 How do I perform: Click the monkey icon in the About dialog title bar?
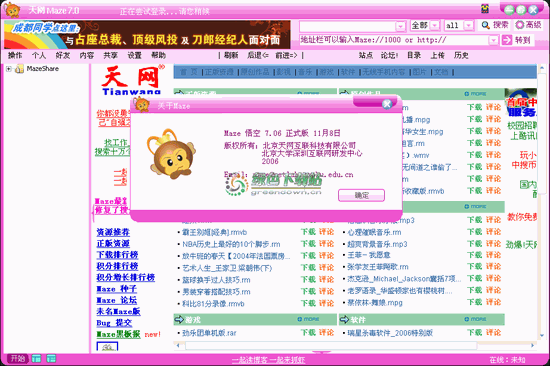(142, 105)
